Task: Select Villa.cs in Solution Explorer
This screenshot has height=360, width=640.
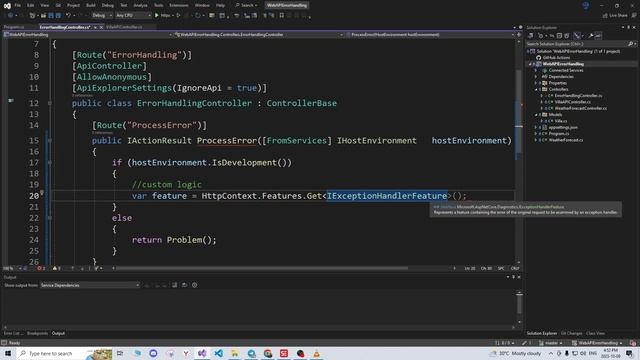Action: point(561,121)
